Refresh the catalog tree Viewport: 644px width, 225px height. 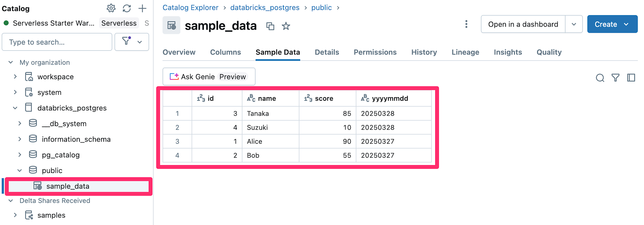[127, 8]
